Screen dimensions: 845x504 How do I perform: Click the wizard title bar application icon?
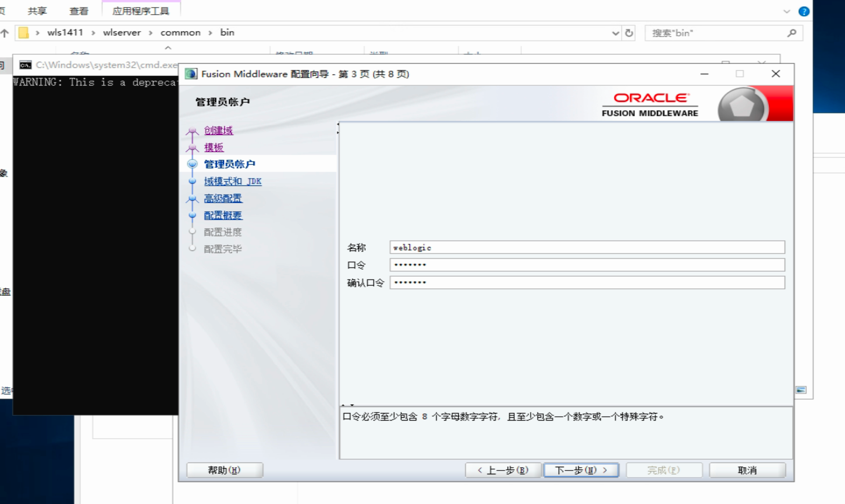coord(191,74)
